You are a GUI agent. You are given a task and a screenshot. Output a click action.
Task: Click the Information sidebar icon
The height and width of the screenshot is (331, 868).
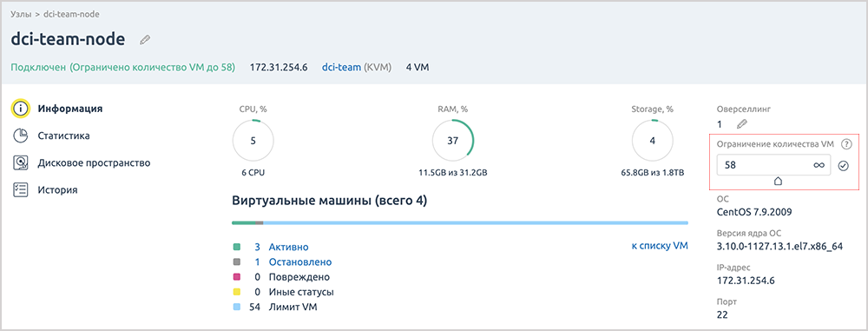click(x=21, y=109)
